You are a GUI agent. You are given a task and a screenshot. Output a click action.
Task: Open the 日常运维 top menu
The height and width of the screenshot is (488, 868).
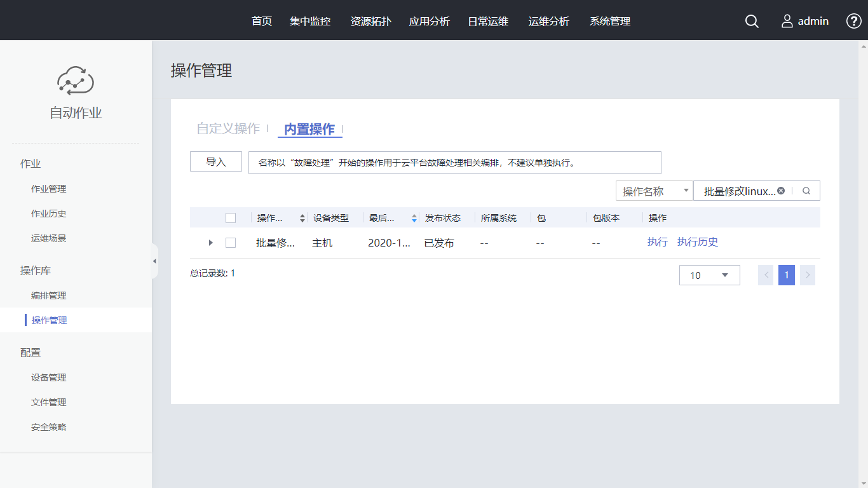pos(488,21)
